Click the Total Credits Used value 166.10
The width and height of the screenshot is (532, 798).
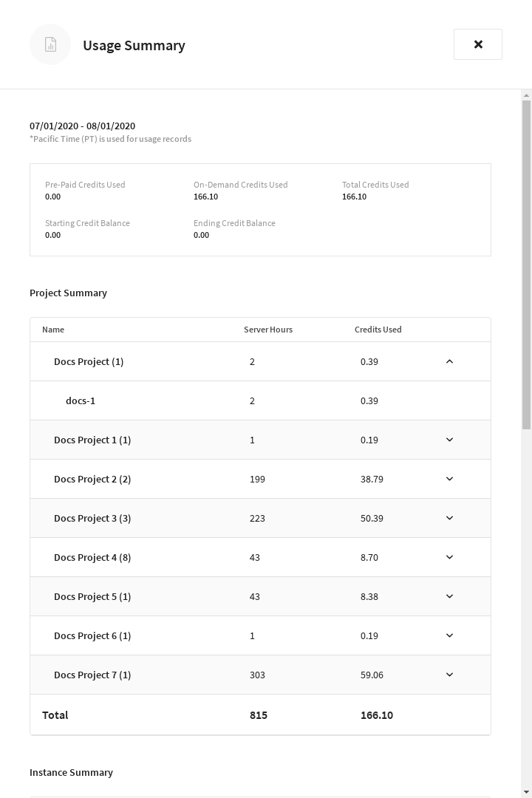coord(354,197)
